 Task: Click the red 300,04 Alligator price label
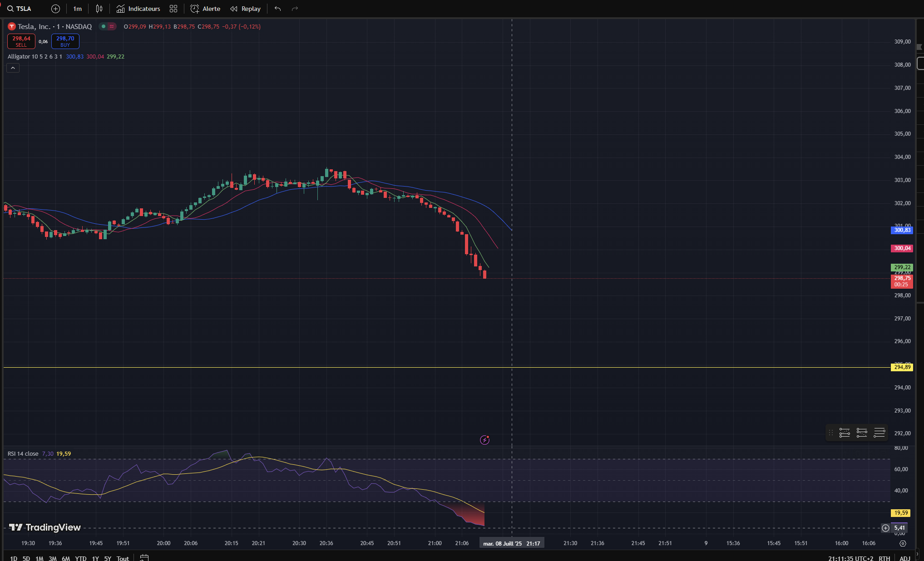coord(902,248)
